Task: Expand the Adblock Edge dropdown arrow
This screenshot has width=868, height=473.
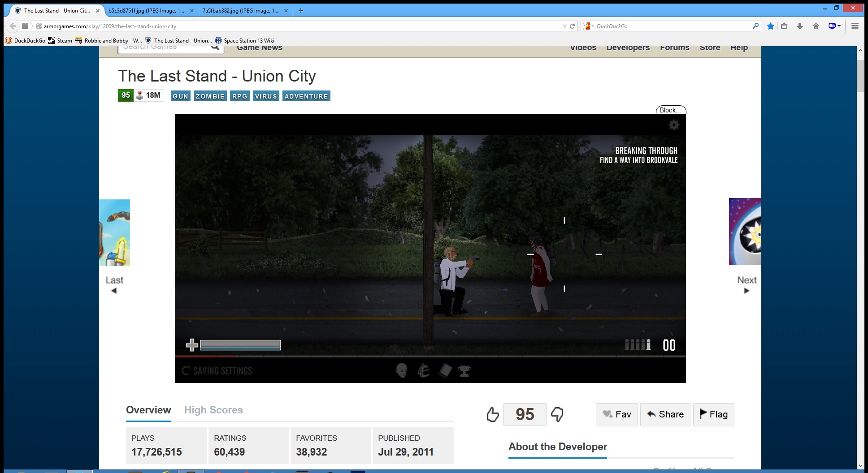Action: point(839,26)
